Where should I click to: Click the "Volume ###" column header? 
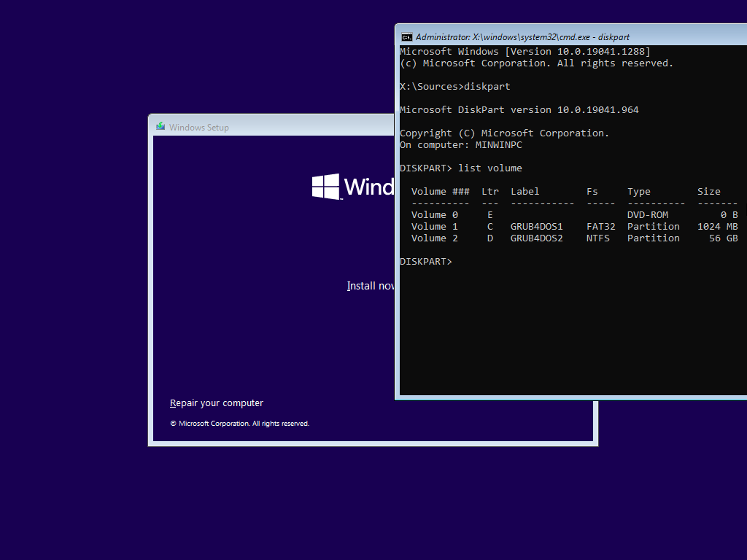(440, 192)
